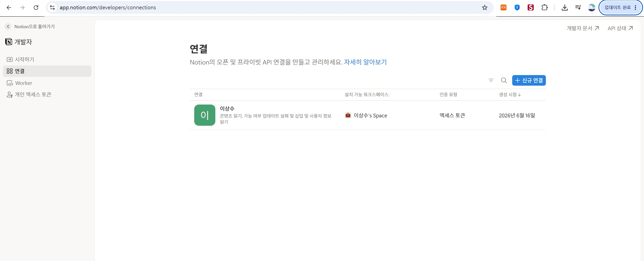Go back with browser back arrow
This screenshot has height=261, width=644.
pyautogui.click(x=9, y=8)
